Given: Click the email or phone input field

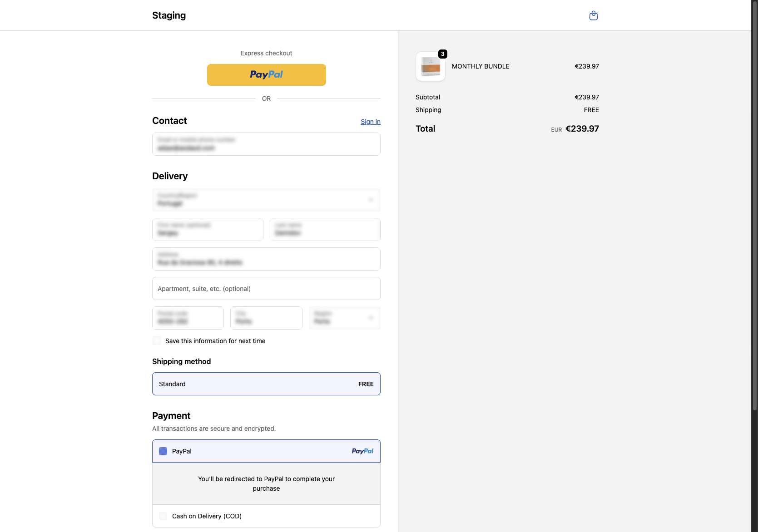Looking at the screenshot, I should (266, 144).
